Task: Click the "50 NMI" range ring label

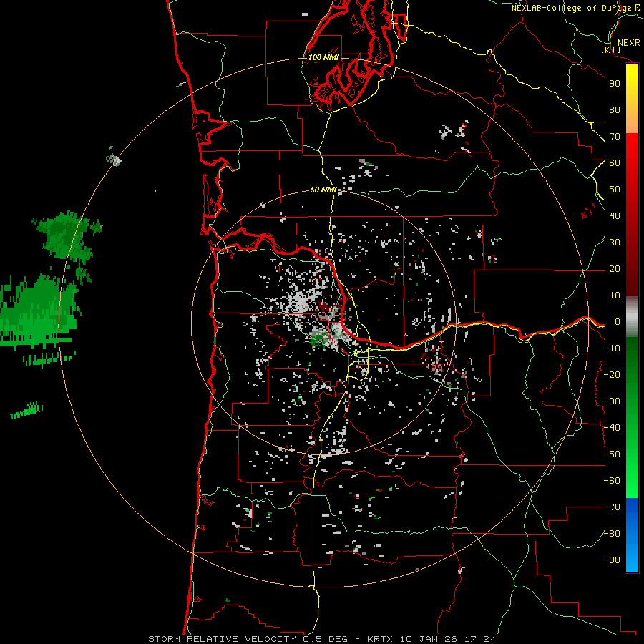Action: [323, 190]
